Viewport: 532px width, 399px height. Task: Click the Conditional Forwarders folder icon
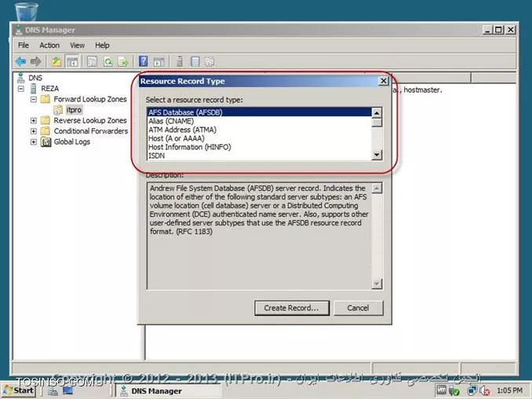pyautogui.click(x=46, y=130)
